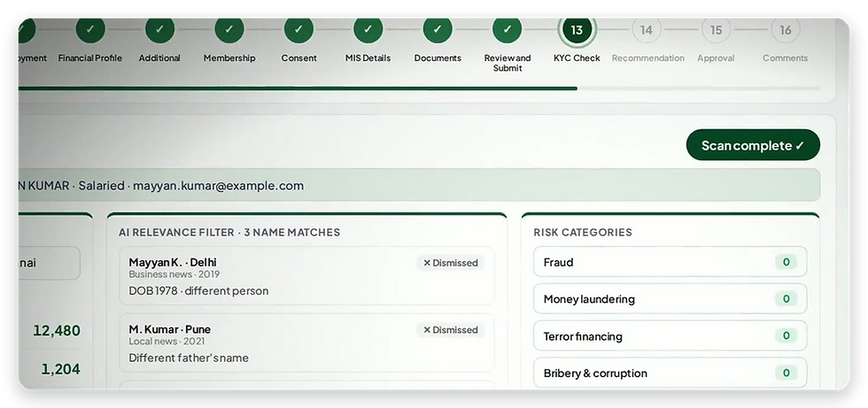Select step 13 KYC Check circle
Viewport: 868px width, 408px height.
577,30
